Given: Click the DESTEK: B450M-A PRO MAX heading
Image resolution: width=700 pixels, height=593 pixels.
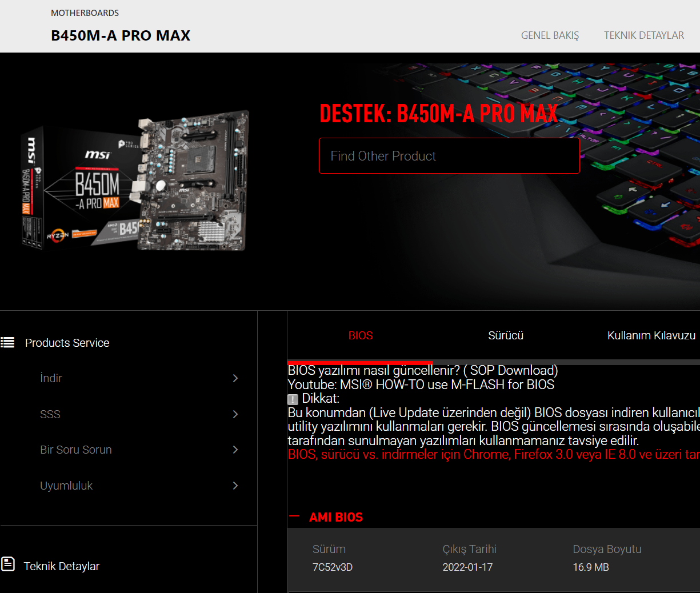Looking at the screenshot, I should coord(438,114).
